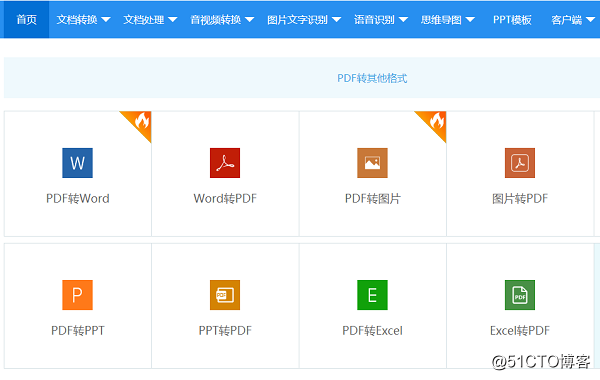Screen dimensions: 600x380
Task: Expand the arrow next to 语音识别
Action: (x=403, y=20)
